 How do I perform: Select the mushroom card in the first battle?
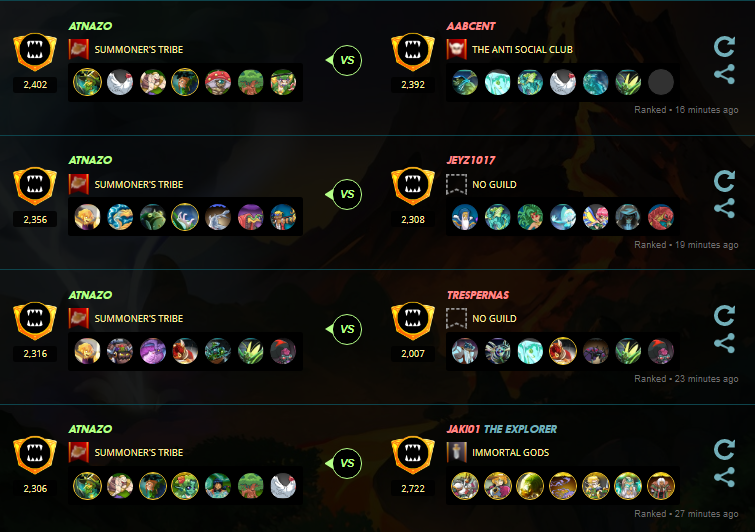[x=218, y=82]
